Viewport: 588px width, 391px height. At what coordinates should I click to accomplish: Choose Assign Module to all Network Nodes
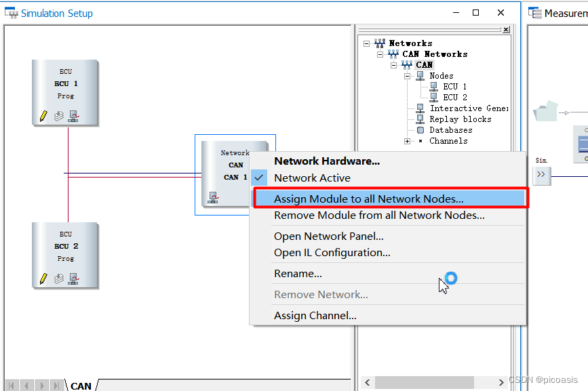coord(389,199)
